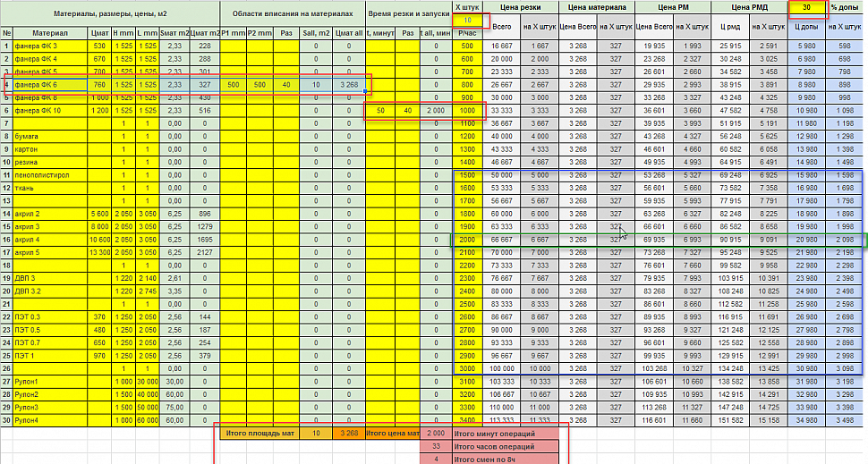Select the '10 600' price cell for акрил 4
Image resolution: width=868 pixels, height=464 pixels.
[x=99, y=240]
